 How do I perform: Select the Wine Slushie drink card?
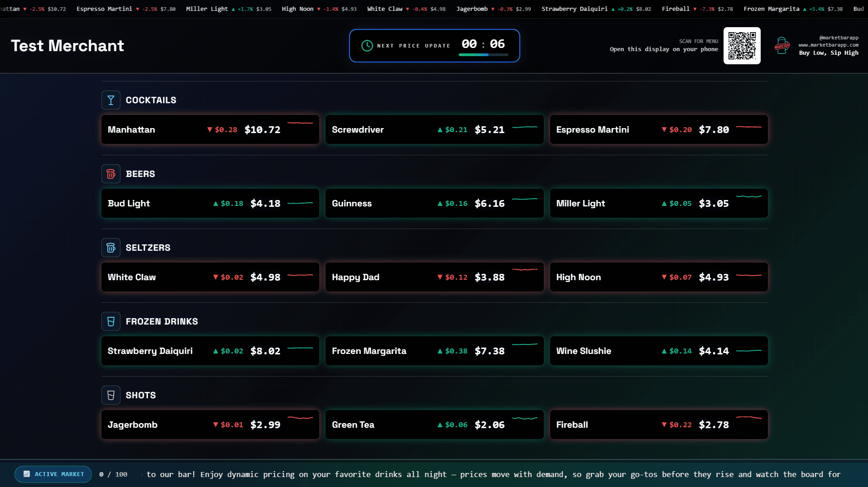point(659,351)
